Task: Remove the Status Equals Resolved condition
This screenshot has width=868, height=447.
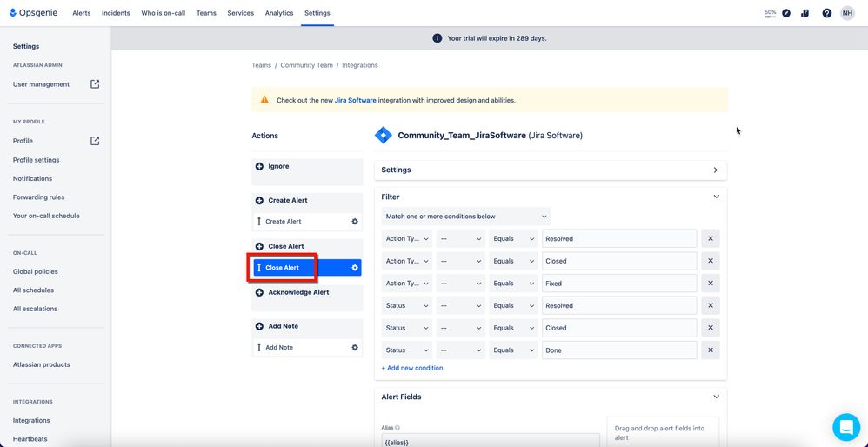Action: 711,305
